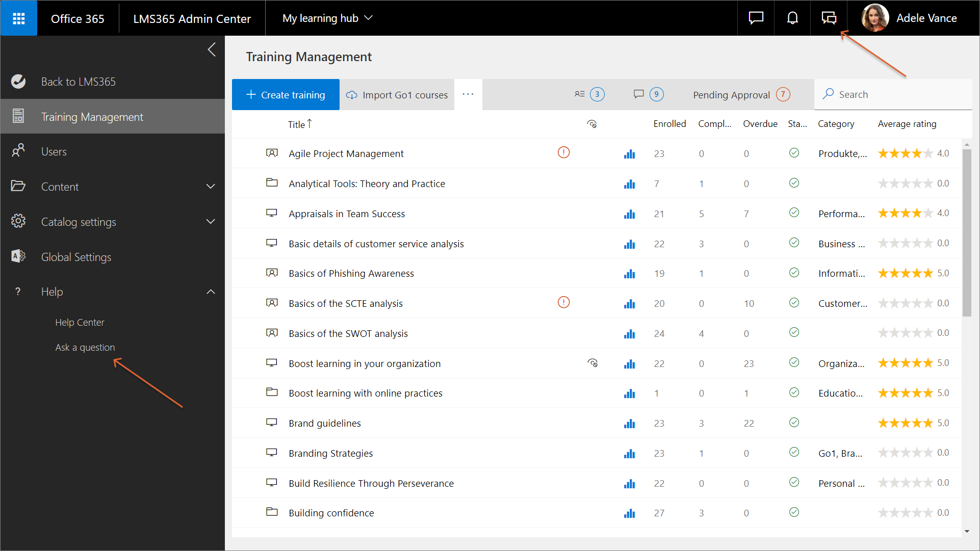Click the active status checkmark for Brand guidelines

[794, 423]
